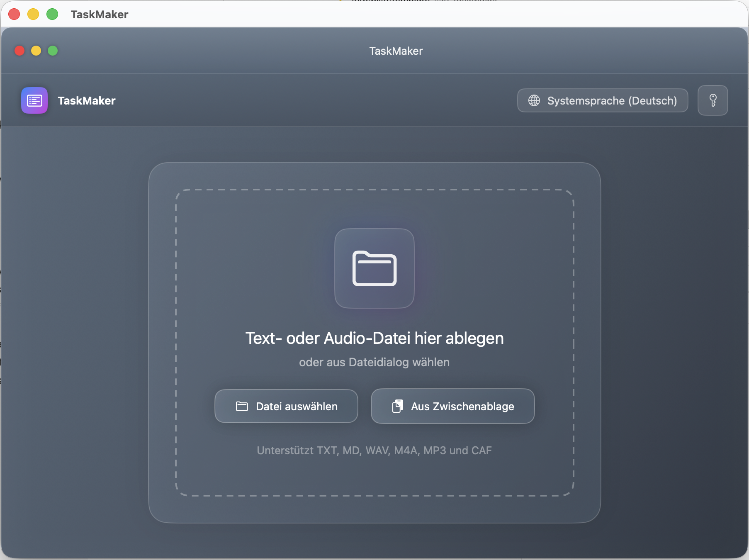Image resolution: width=749 pixels, height=560 pixels.
Task: Click the globe icon in language selector
Action: click(x=534, y=100)
